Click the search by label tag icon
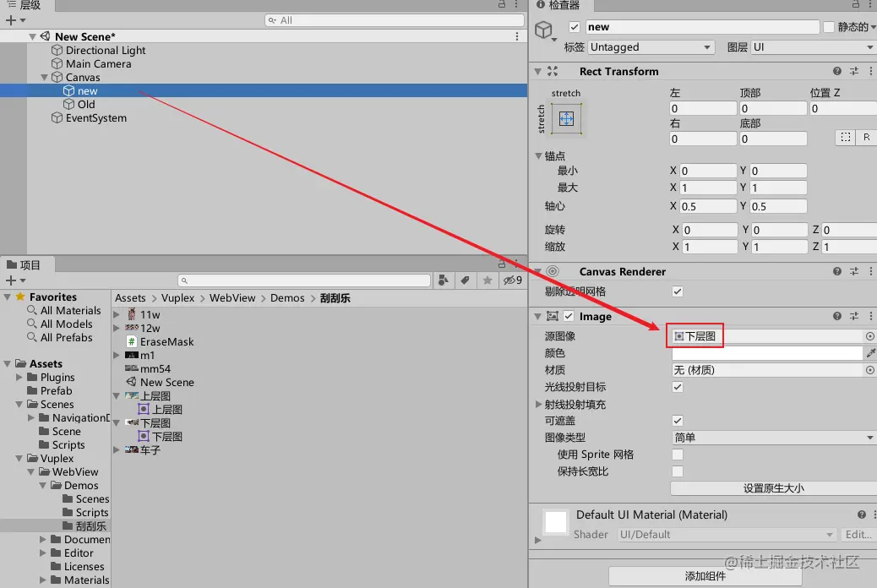The image size is (877, 588). pos(466,280)
